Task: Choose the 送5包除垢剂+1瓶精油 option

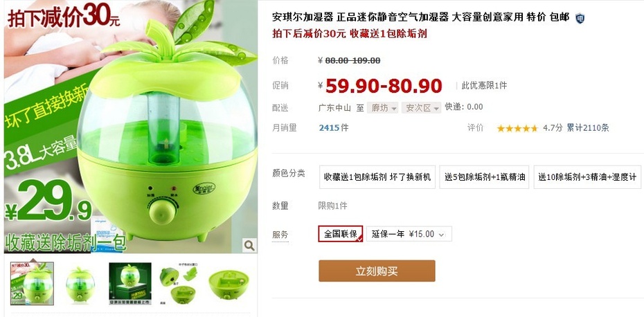Action: (x=484, y=177)
